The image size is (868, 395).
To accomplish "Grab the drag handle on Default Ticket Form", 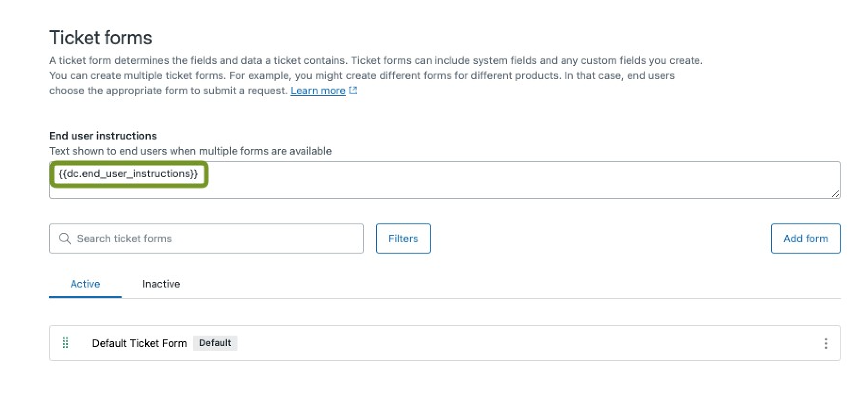I will coord(66,343).
